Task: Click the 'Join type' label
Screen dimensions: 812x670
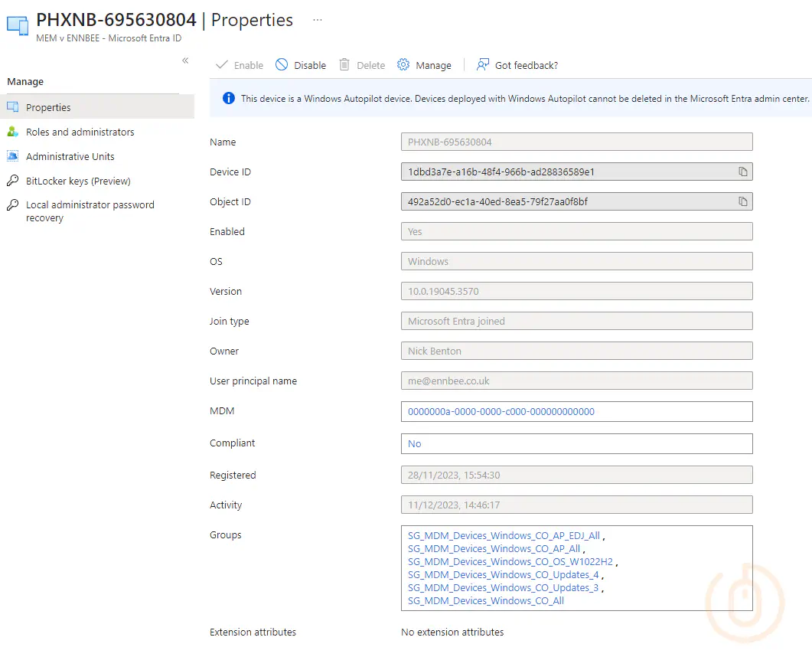Action: pos(230,322)
